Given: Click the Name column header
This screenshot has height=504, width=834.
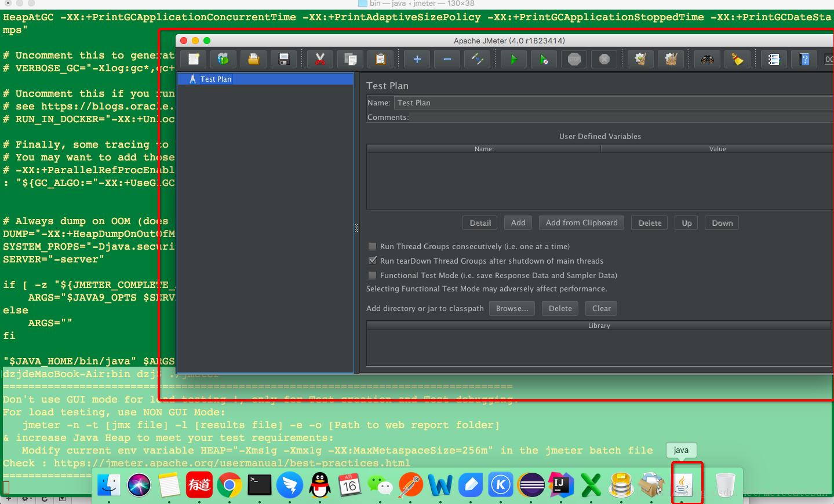Looking at the screenshot, I should click(x=484, y=149).
